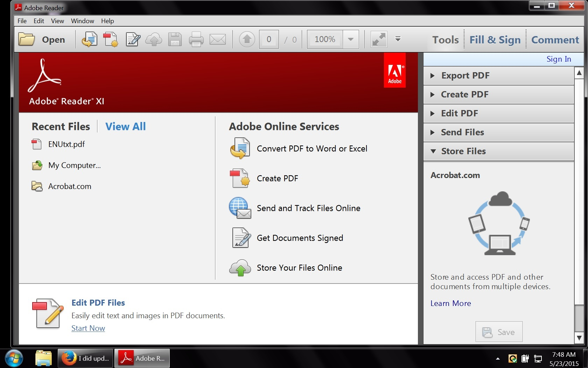The height and width of the screenshot is (368, 588).
Task: Click the Save file icon on the toolbar
Action: click(x=175, y=39)
